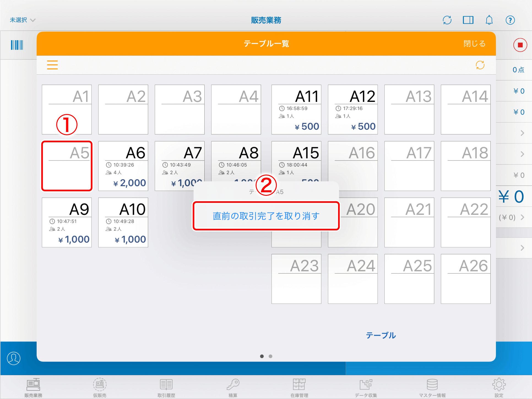
Task: Open table A11 with ¥500 order
Action: coord(296,110)
